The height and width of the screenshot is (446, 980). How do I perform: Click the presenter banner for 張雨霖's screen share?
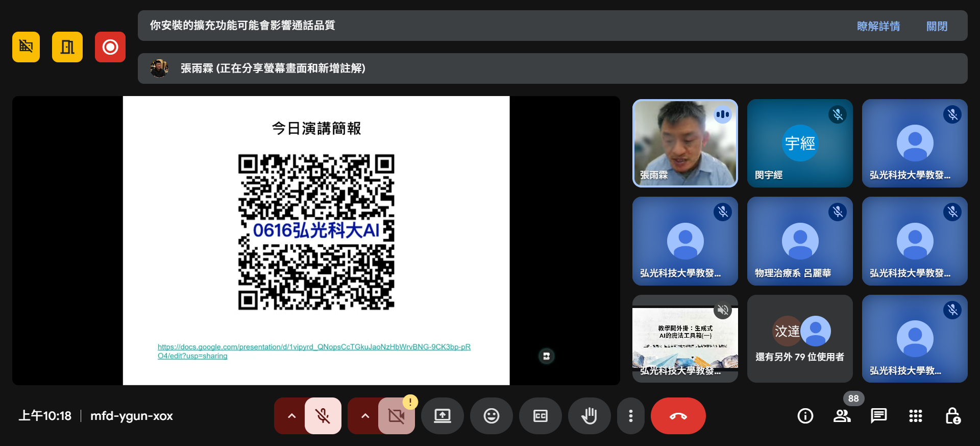pyautogui.click(x=552, y=68)
